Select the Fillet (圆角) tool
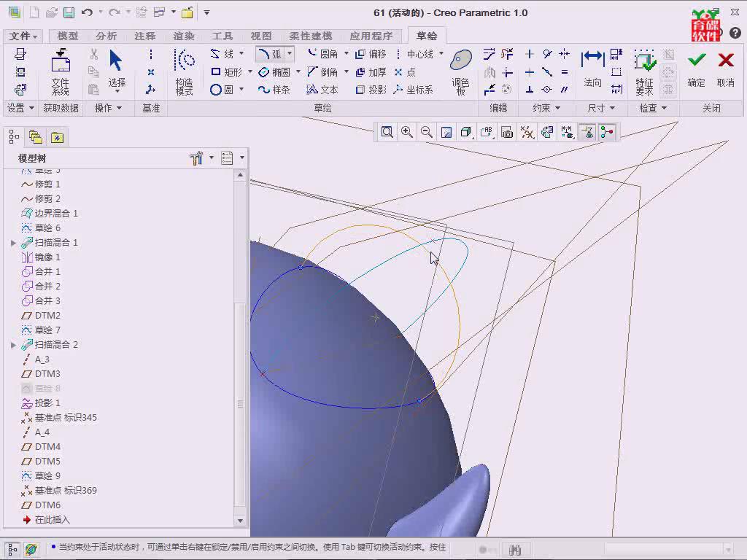 323,54
